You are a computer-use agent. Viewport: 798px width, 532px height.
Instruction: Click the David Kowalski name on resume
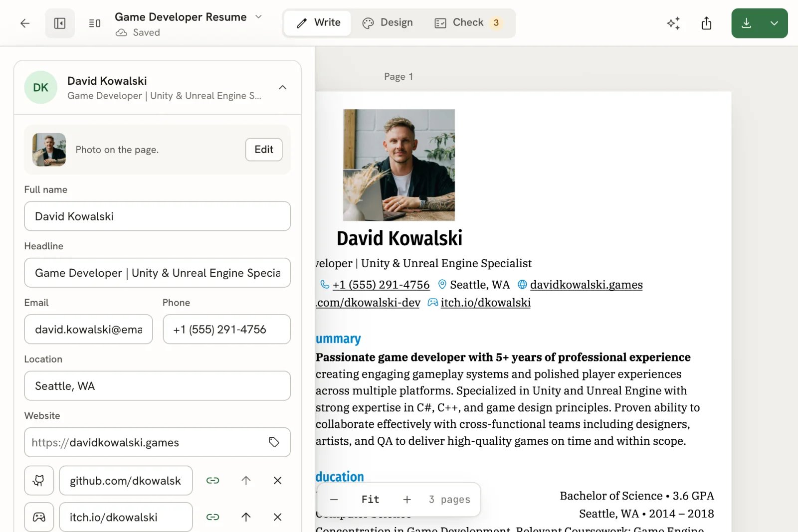pos(399,238)
